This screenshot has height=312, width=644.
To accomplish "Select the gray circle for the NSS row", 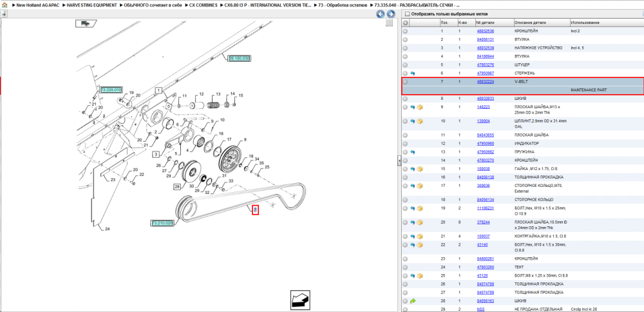I will [x=405, y=309].
